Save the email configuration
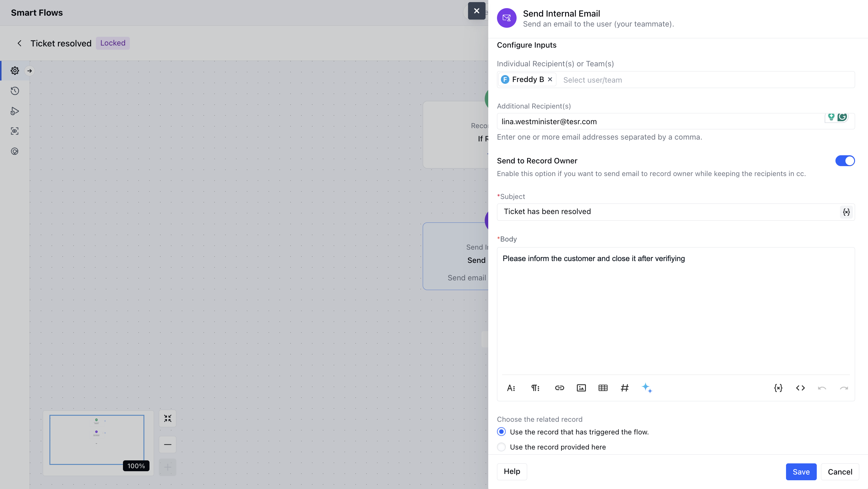This screenshot has width=868, height=489. [x=801, y=472]
